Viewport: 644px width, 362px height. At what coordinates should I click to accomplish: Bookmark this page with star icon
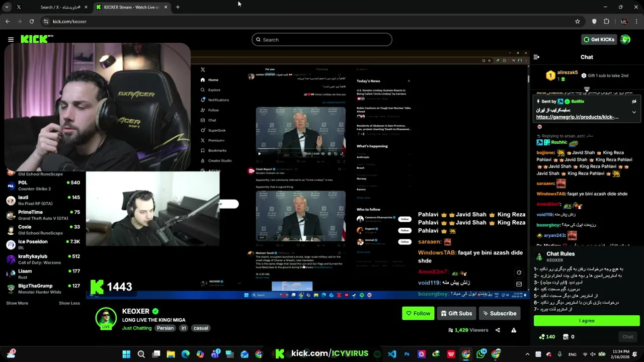578,21
